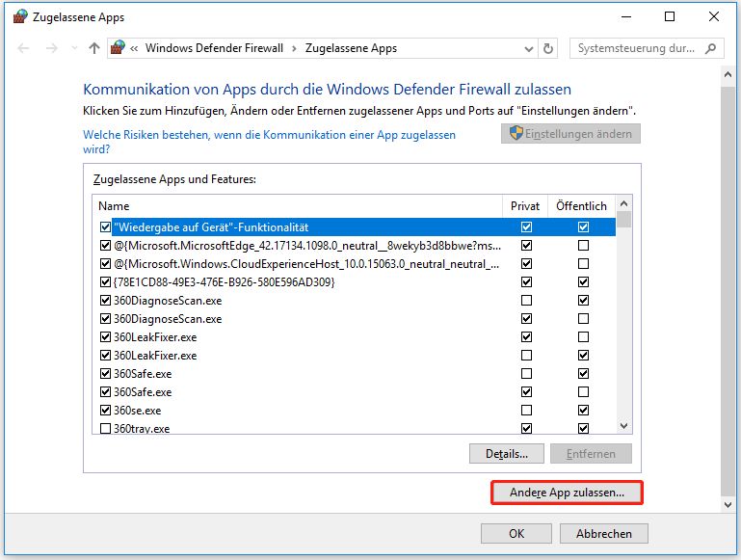
Task: Click the Abbrechen button
Action: click(603, 534)
